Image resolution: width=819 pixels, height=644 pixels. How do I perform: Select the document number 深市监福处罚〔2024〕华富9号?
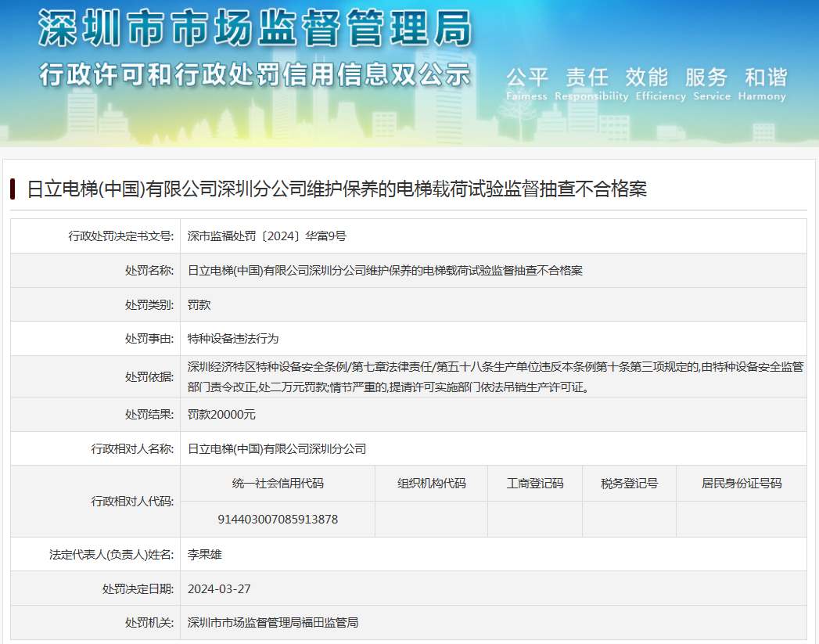[267, 236]
